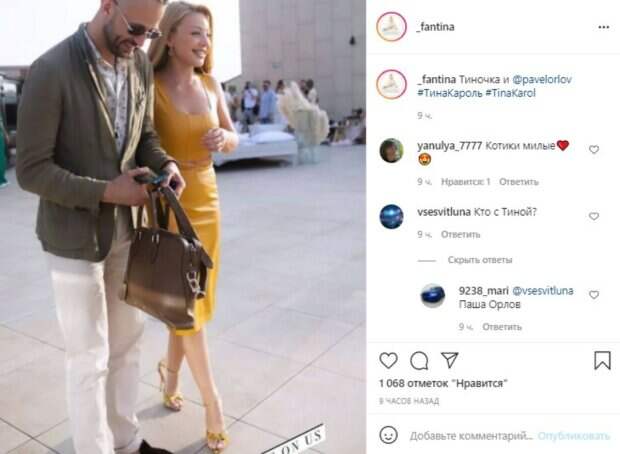Click the add comment input field
This screenshot has height=454, width=620.
coord(471,436)
